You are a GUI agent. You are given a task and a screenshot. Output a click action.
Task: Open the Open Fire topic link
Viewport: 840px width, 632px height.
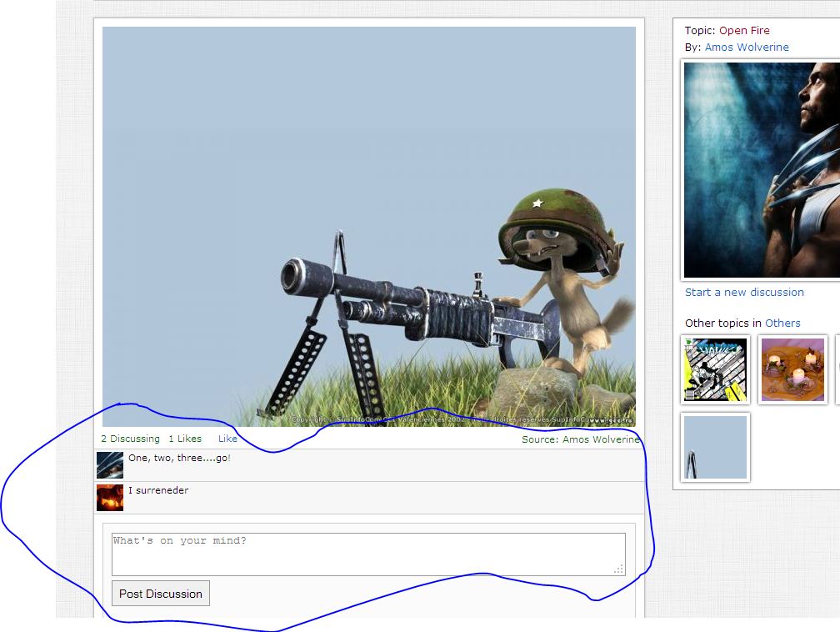(745, 31)
